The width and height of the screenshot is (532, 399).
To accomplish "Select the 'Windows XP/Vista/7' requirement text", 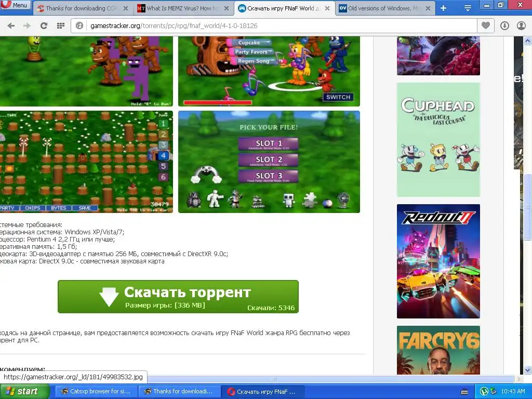I will coord(95,232).
